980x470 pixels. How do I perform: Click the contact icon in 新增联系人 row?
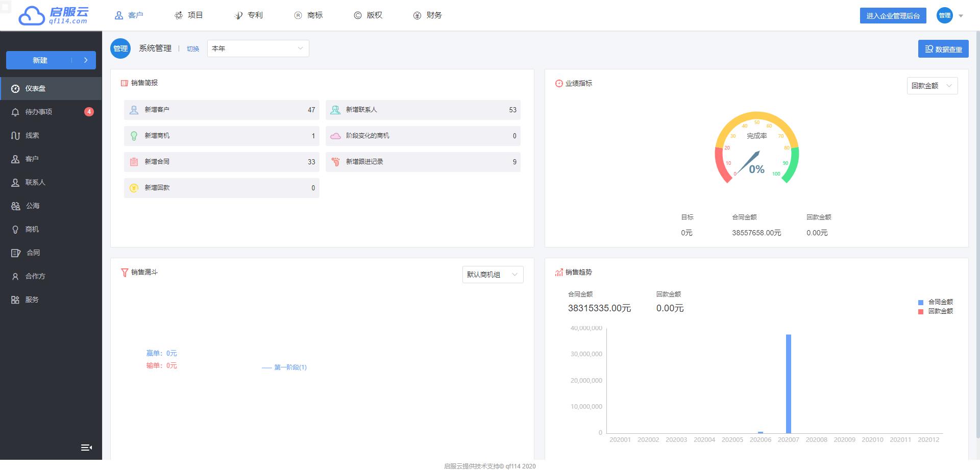[x=335, y=110]
